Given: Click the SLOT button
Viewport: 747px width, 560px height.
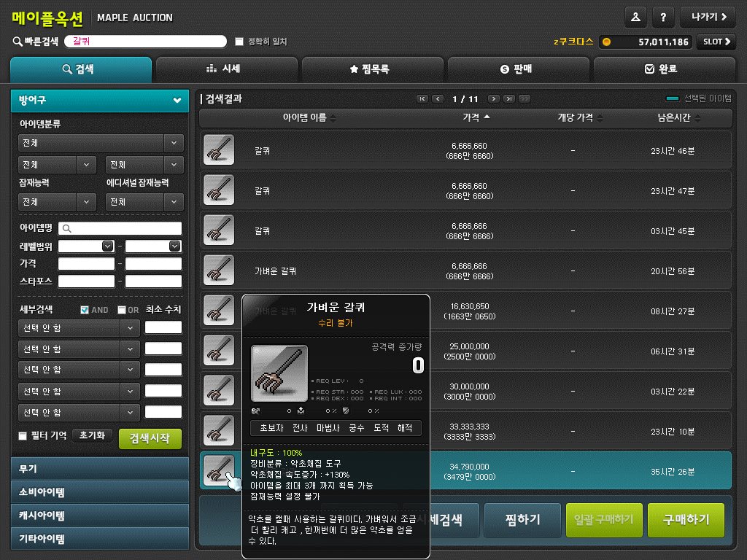Looking at the screenshot, I should click(x=716, y=42).
